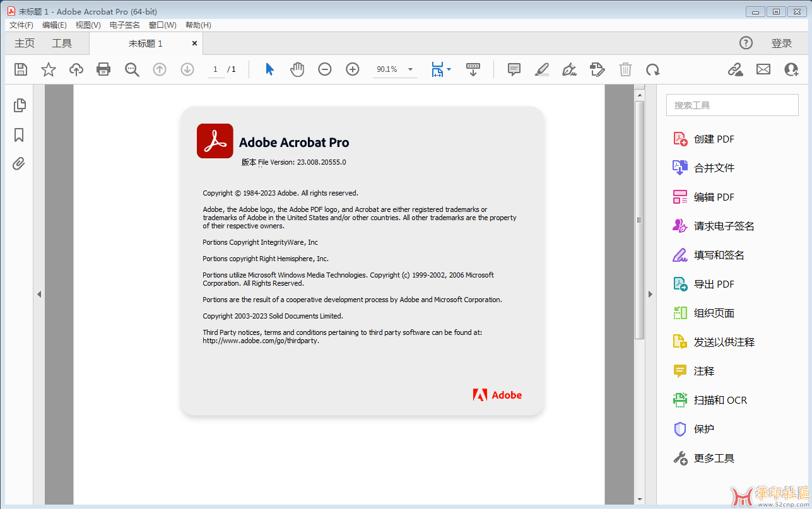Switch to the 主页 tab
812x509 pixels.
(x=25, y=44)
